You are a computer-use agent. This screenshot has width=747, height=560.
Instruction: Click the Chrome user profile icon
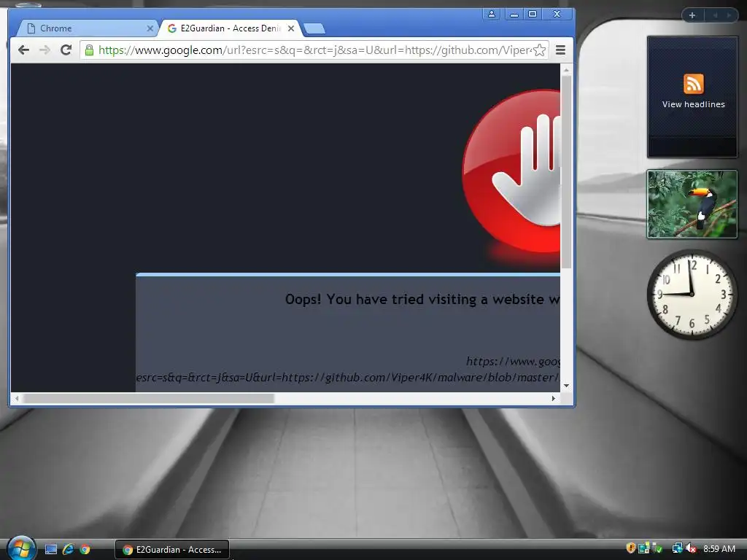click(x=491, y=14)
